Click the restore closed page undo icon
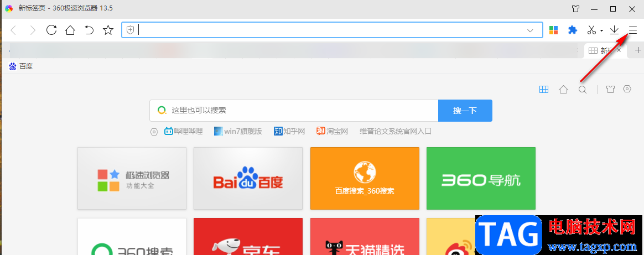Image resolution: width=644 pixels, height=255 pixels. coord(89,30)
